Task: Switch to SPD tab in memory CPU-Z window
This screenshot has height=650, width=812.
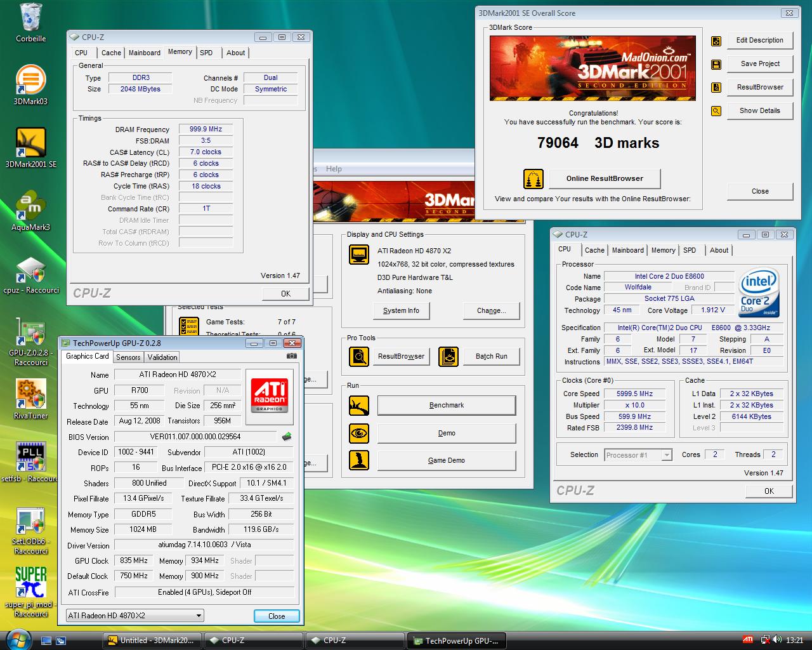Action: tap(206, 53)
